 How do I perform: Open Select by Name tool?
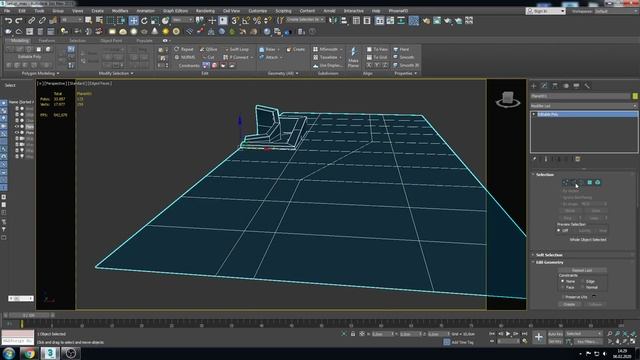pos(99,20)
